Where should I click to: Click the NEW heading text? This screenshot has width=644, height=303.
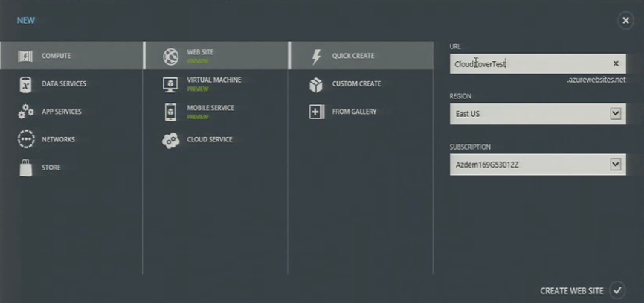tap(26, 21)
